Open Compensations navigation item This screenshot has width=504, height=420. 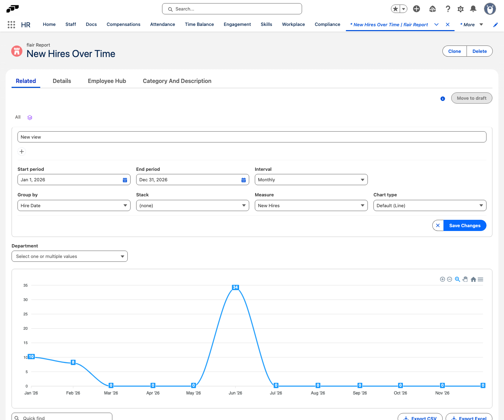(x=124, y=24)
